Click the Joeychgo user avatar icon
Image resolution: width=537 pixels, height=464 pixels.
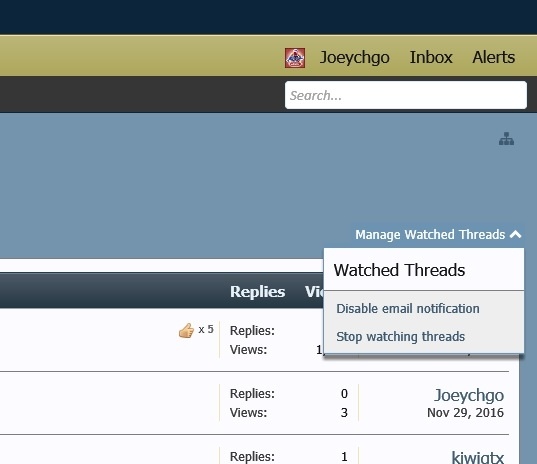coord(295,58)
